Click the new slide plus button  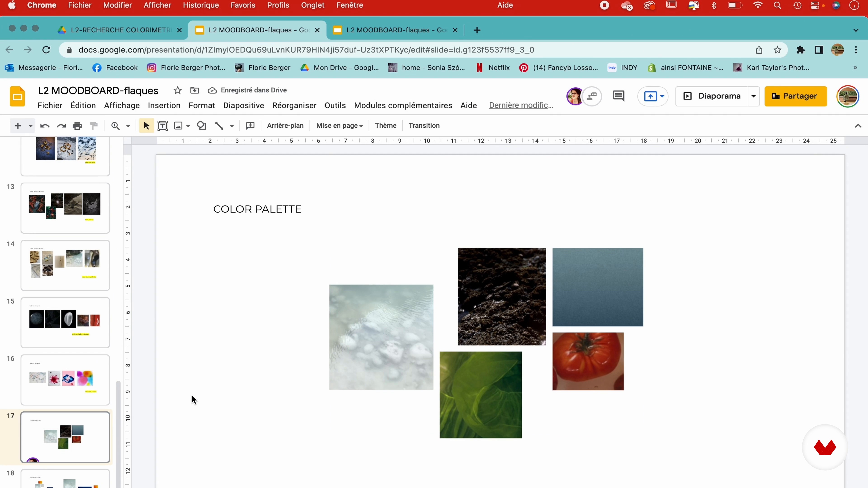tap(18, 126)
